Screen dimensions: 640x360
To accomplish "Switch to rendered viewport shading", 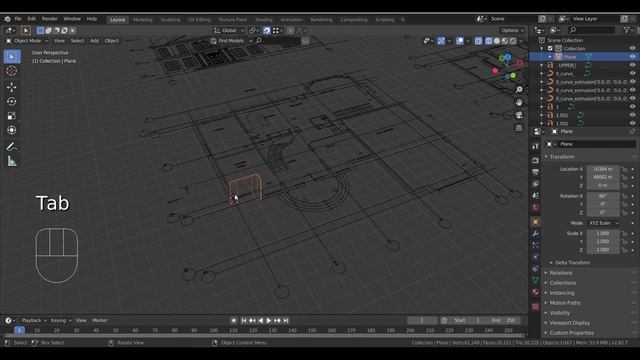I will point(513,41).
